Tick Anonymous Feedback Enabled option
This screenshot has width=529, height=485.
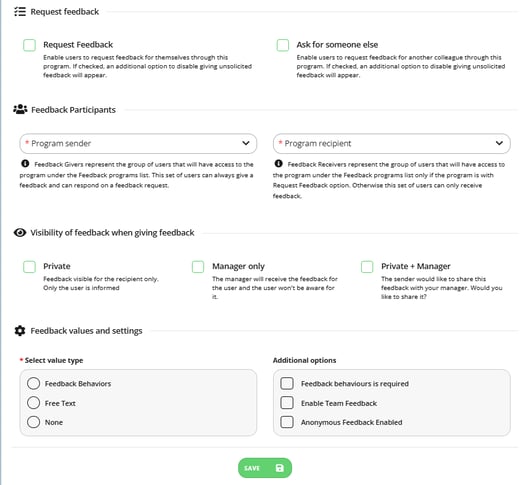(287, 422)
